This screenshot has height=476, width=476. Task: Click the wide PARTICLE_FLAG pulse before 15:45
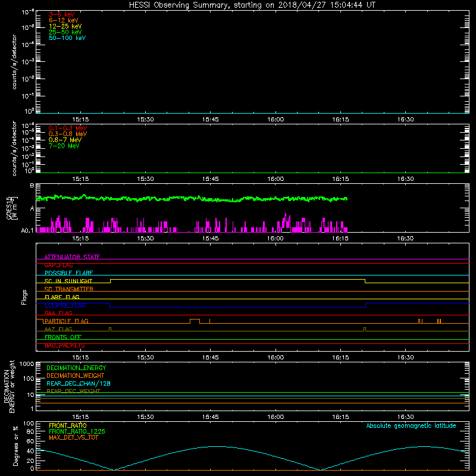(x=195, y=321)
